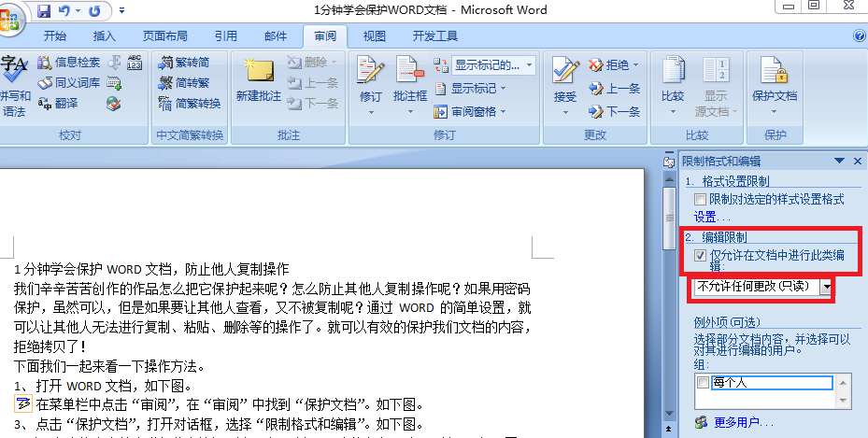Expand the 审阅窗格 dropdown
This screenshot has height=438, width=868.
(x=504, y=112)
